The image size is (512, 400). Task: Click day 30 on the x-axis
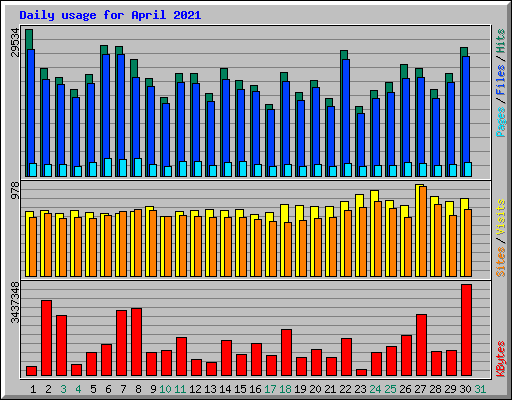(465, 389)
